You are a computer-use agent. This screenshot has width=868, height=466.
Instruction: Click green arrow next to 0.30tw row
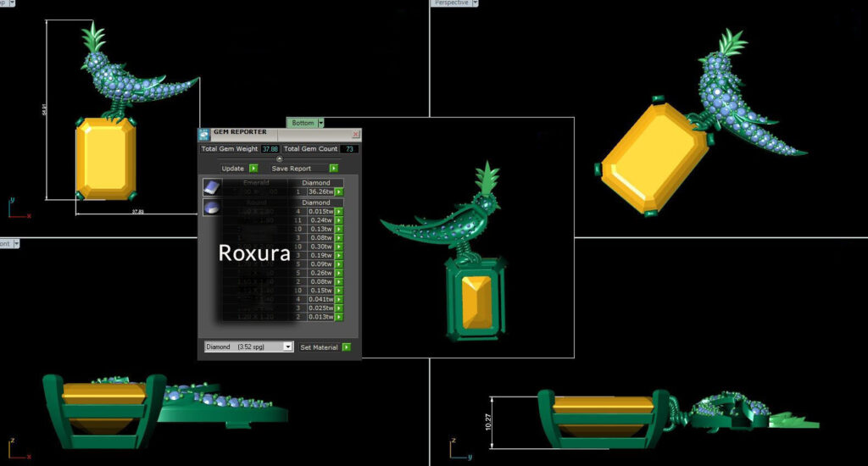pyautogui.click(x=339, y=247)
